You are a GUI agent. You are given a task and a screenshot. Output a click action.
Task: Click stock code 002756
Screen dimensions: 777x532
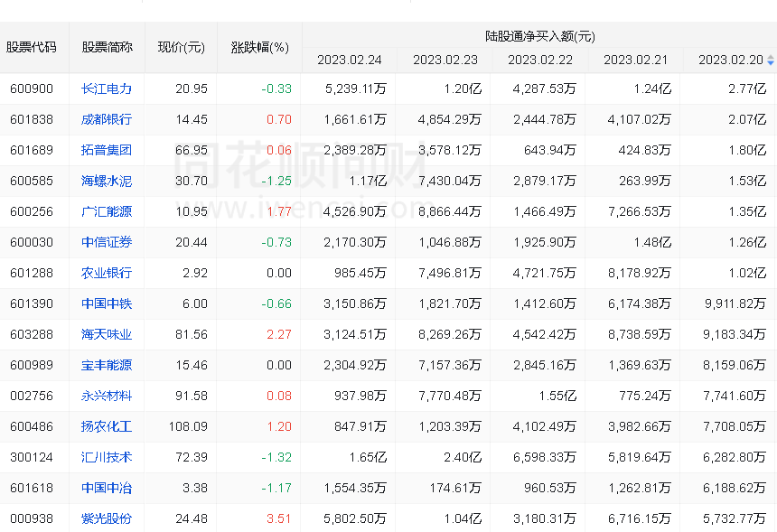(32, 396)
